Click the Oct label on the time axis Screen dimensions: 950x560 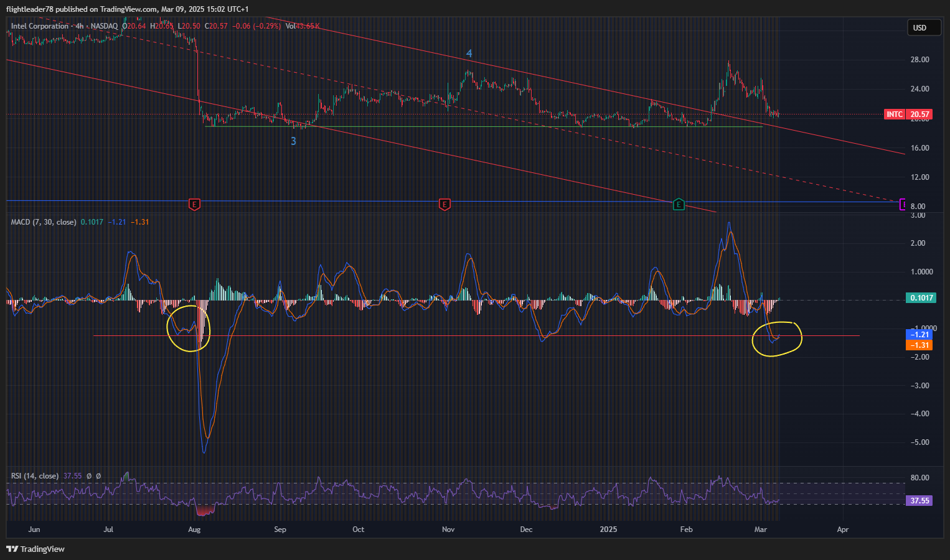tap(358, 530)
